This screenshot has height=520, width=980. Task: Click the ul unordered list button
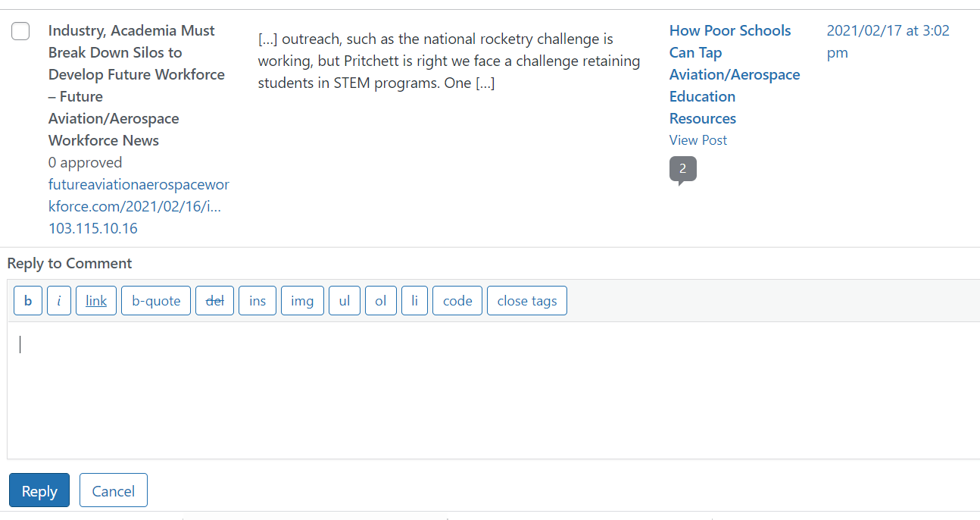(345, 301)
